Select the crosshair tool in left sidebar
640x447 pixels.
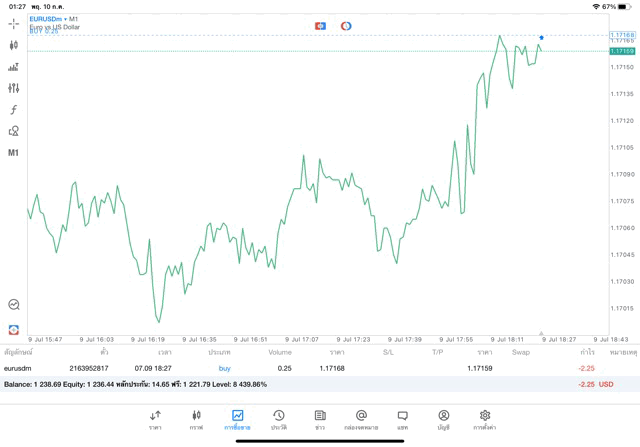pyautogui.click(x=13, y=23)
